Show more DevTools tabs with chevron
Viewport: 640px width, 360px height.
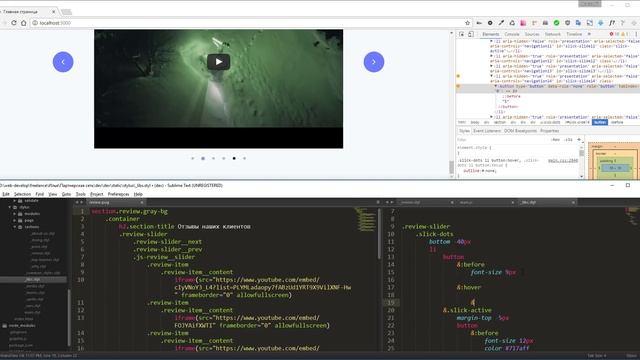pos(589,34)
